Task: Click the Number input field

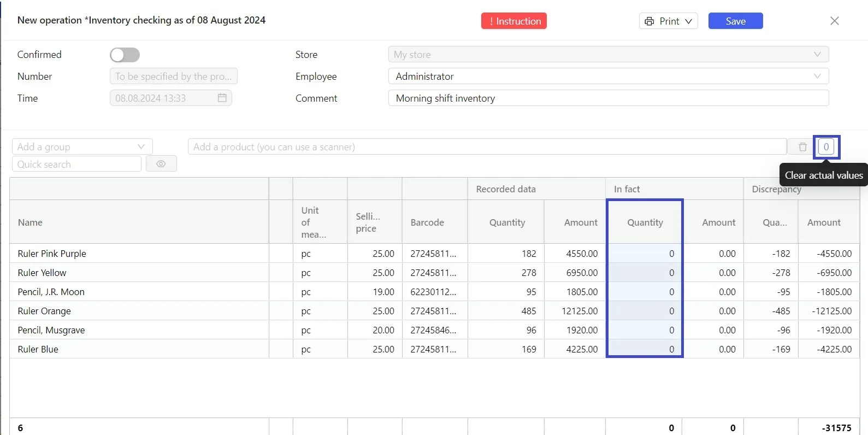Action: coord(173,77)
